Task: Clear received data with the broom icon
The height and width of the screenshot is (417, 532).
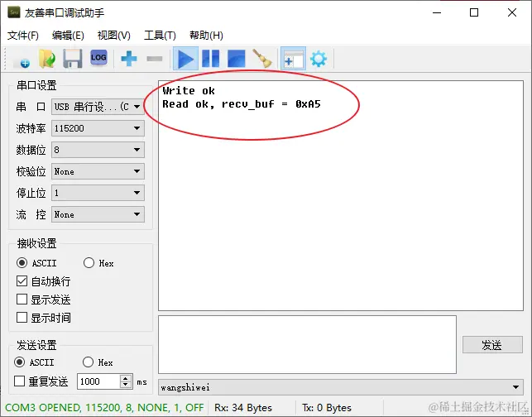Action: pyautogui.click(x=262, y=59)
